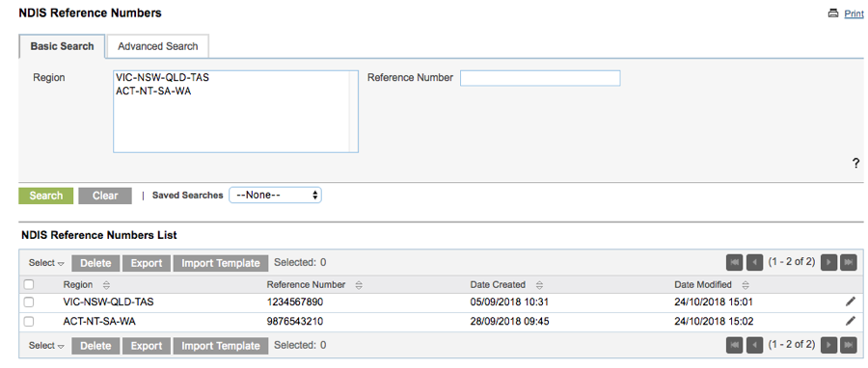Select ACT-NT-SA-WA in Region listbox
Viewport: 868px width, 368px height.
pyautogui.click(x=153, y=92)
